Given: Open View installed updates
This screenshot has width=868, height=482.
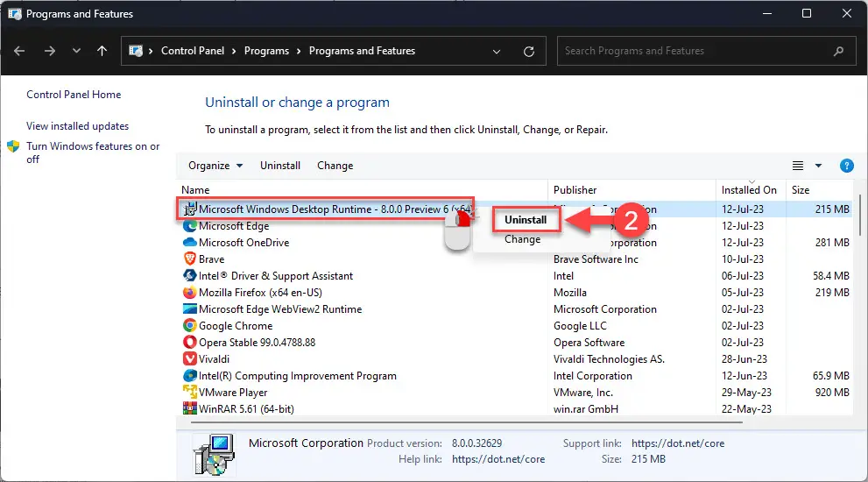Looking at the screenshot, I should tap(77, 126).
